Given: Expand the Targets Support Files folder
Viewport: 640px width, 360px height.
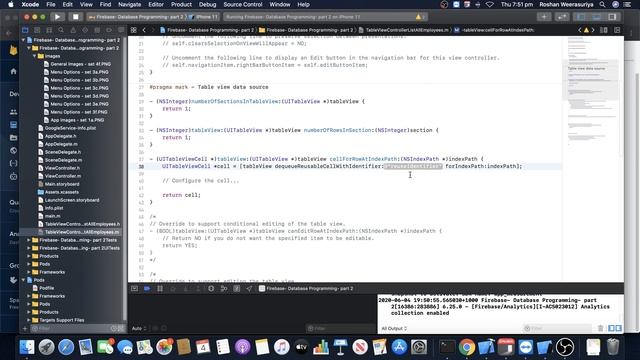Looking at the screenshot, I should tap(29, 320).
